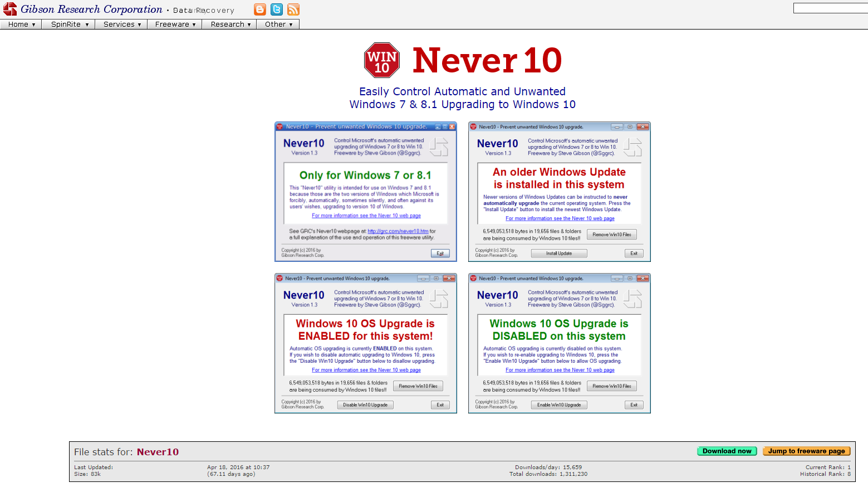868x487 pixels.
Task: Open the Research menu
Action: tap(229, 25)
